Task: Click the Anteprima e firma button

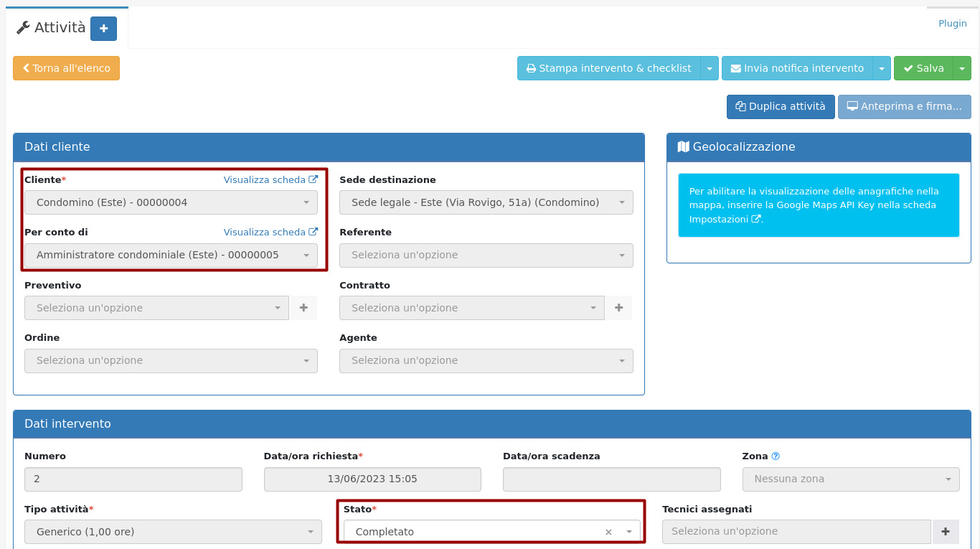Action: 904,107
